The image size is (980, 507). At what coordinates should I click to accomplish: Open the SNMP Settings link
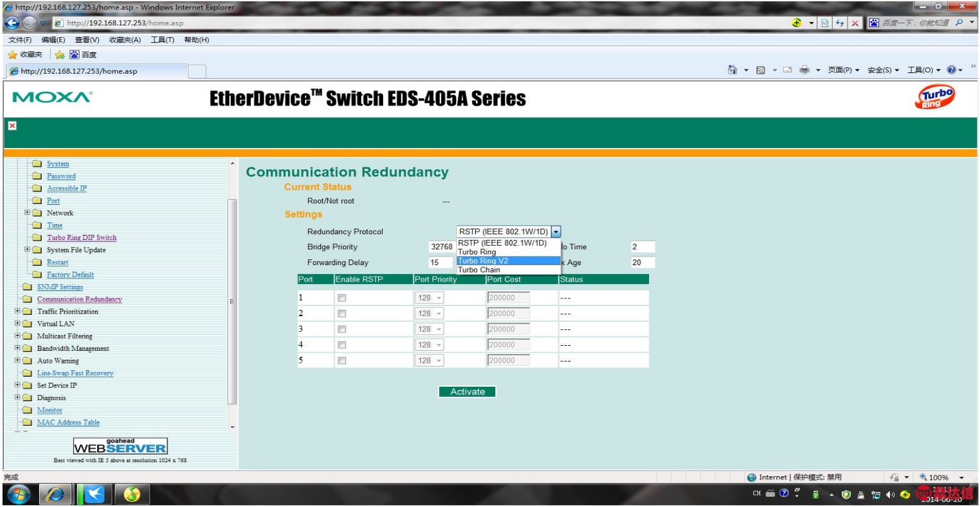coord(60,287)
